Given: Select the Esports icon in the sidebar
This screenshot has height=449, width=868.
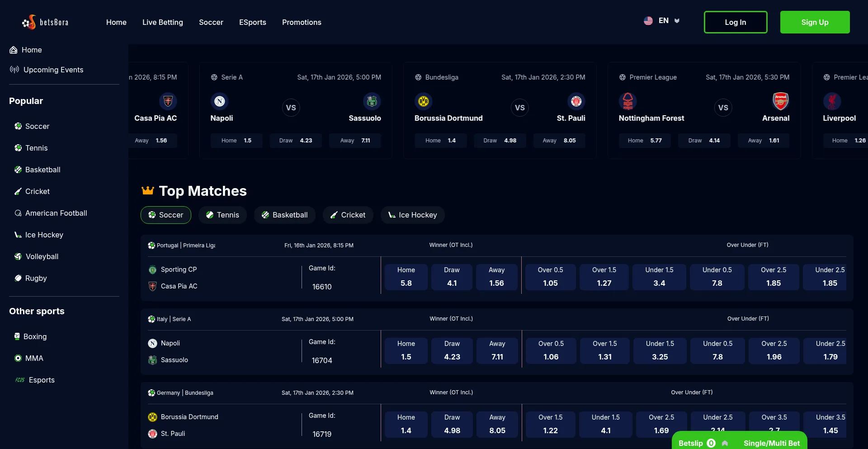Looking at the screenshot, I should coord(19,380).
